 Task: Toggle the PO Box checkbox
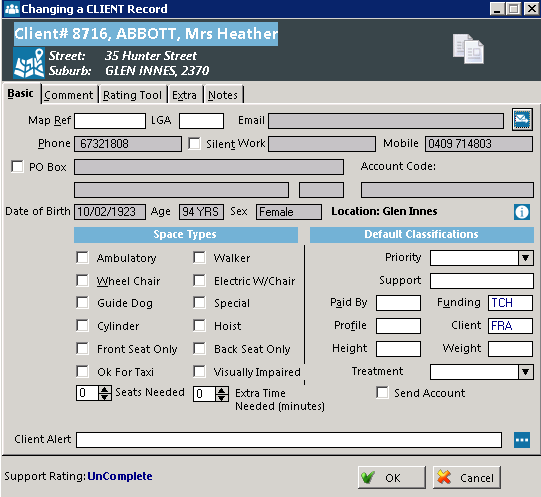coord(17,166)
